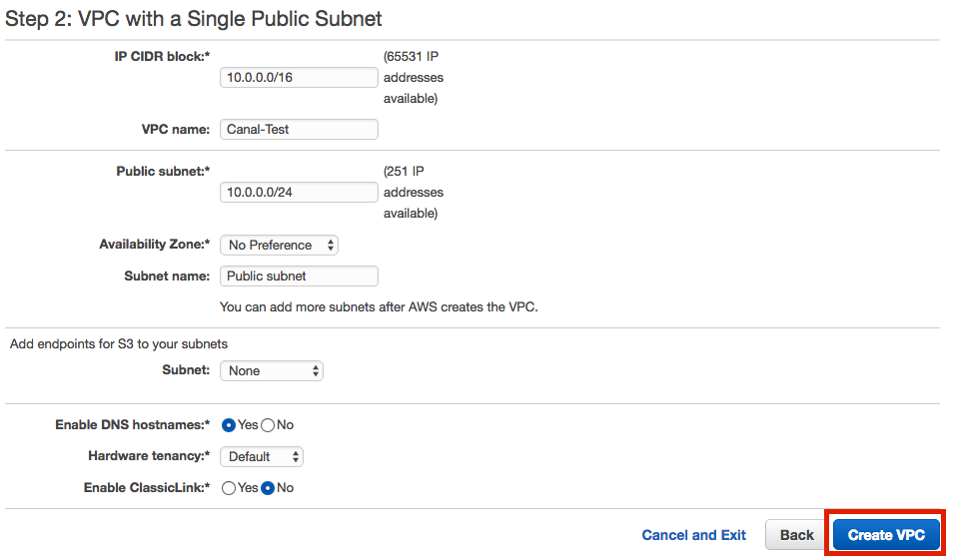The image size is (953, 560).
Task: Click the 'VPC name:' label text
Action: coord(176,130)
